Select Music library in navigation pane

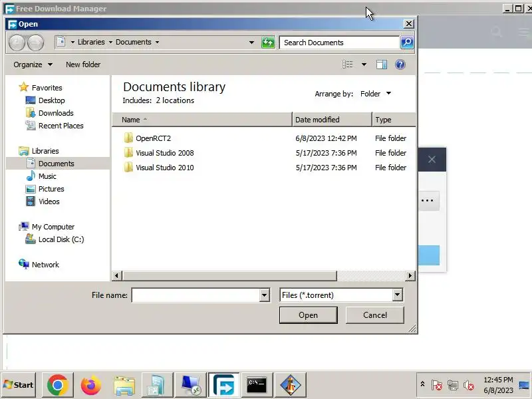click(x=47, y=176)
